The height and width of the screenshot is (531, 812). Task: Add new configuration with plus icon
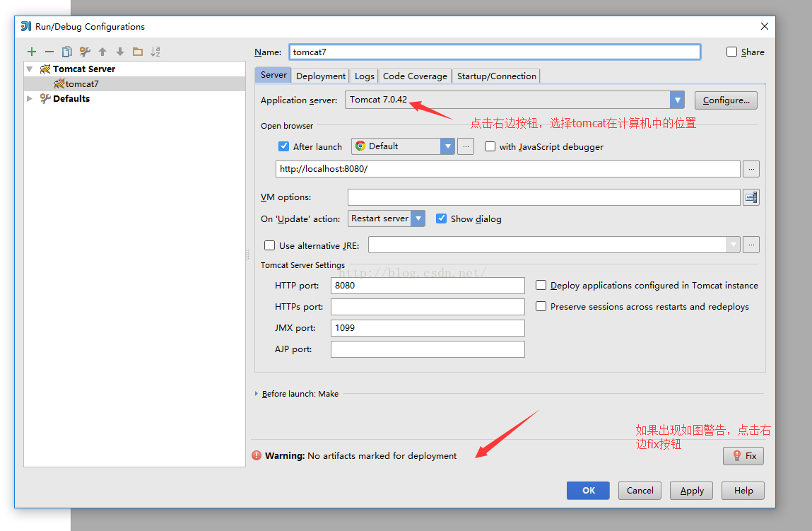point(32,52)
